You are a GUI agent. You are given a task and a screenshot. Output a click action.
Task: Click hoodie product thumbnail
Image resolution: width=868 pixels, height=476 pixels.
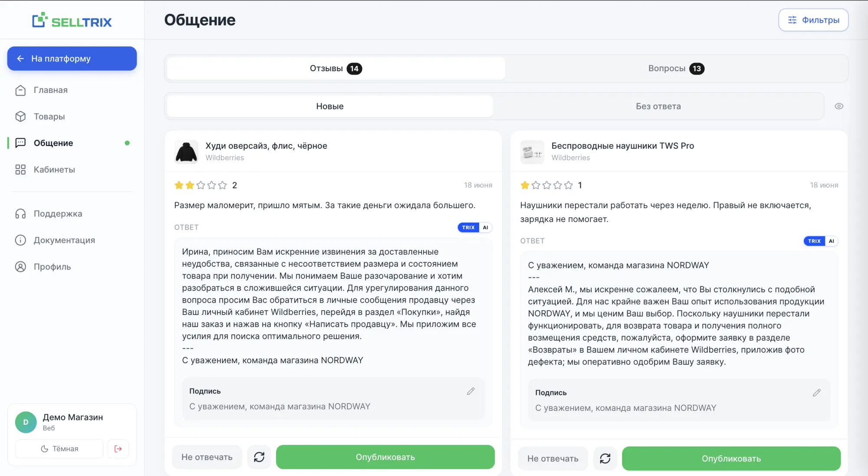[186, 152]
